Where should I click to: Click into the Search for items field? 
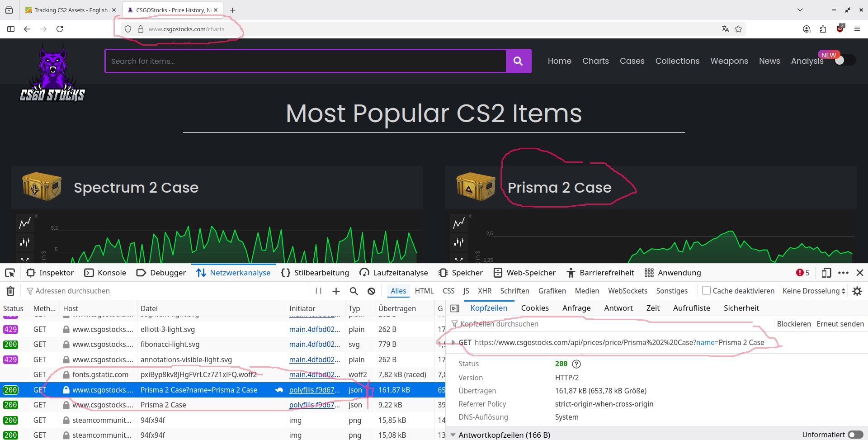pos(306,61)
